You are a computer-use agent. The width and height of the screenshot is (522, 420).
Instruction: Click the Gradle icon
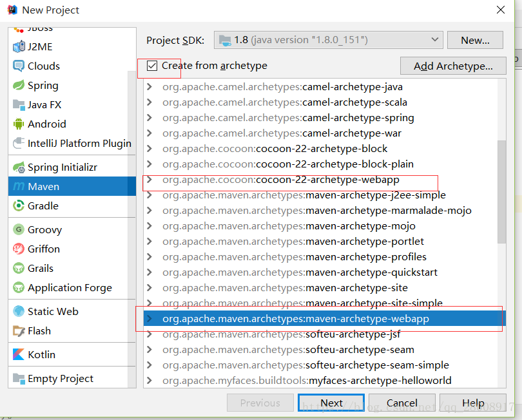[19, 205]
